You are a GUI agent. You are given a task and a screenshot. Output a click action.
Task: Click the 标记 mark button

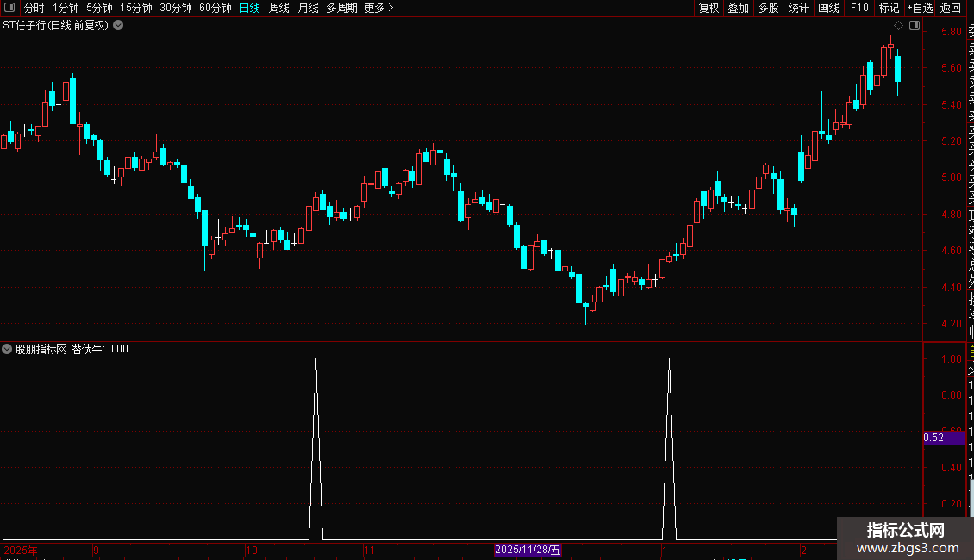pyautogui.click(x=889, y=8)
